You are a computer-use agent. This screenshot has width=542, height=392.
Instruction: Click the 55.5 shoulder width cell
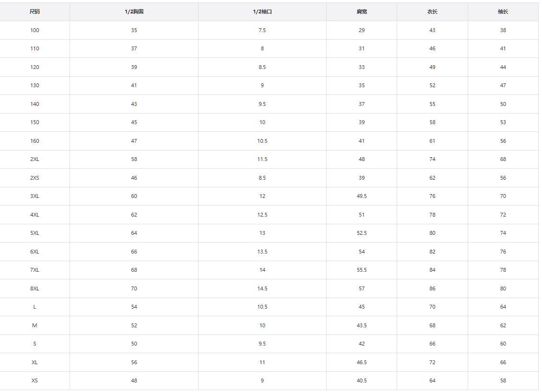(x=362, y=270)
